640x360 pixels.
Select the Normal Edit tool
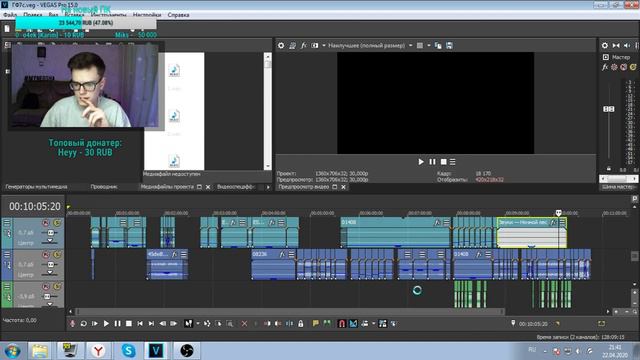(188, 324)
